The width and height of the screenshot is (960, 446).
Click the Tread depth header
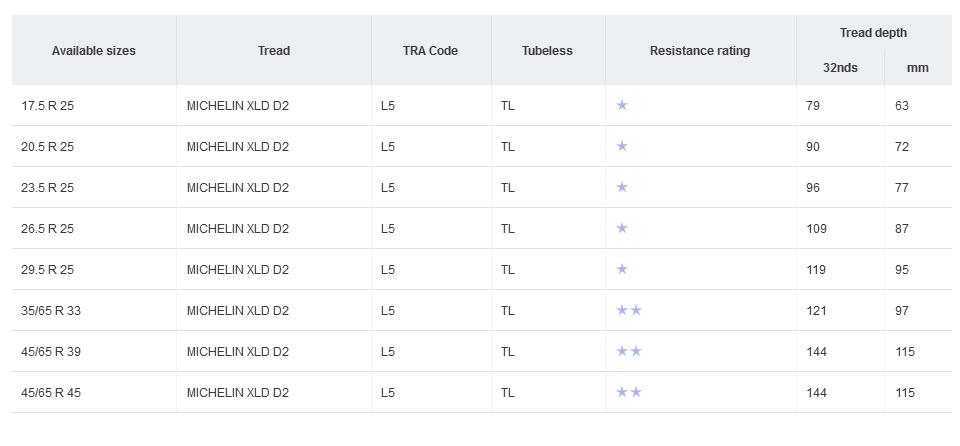point(873,33)
